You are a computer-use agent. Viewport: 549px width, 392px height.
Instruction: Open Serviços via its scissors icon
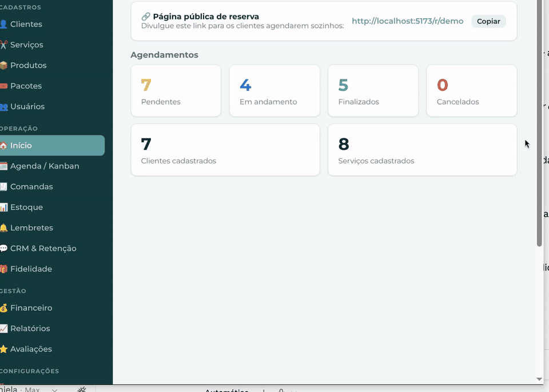click(3, 45)
